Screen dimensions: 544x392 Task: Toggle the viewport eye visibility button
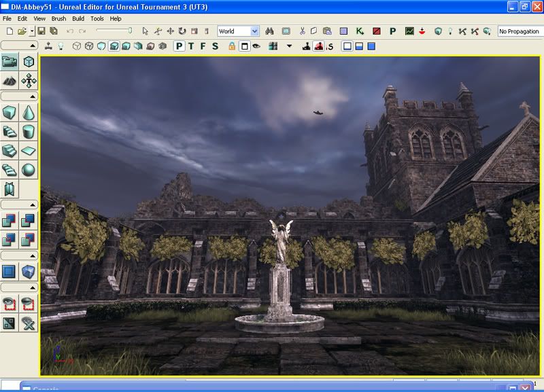coord(256,46)
